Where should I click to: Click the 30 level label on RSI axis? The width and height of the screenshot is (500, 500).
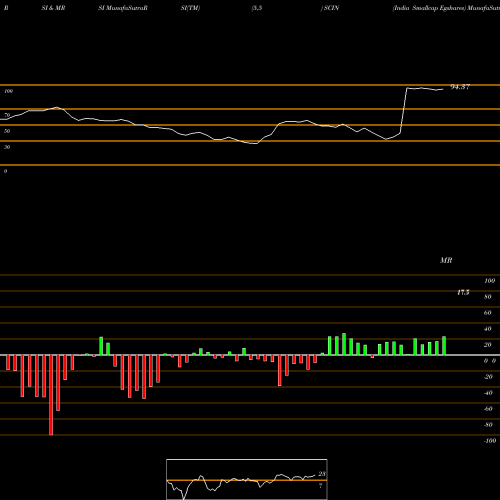click(x=7, y=147)
